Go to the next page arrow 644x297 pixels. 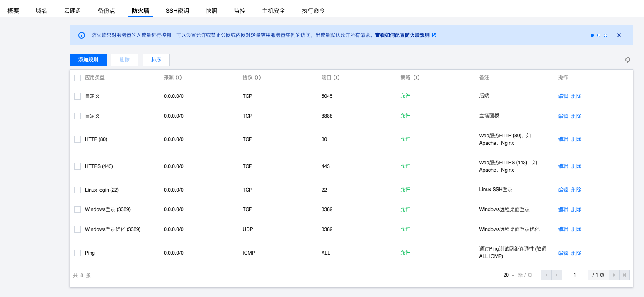coord(614,275)
